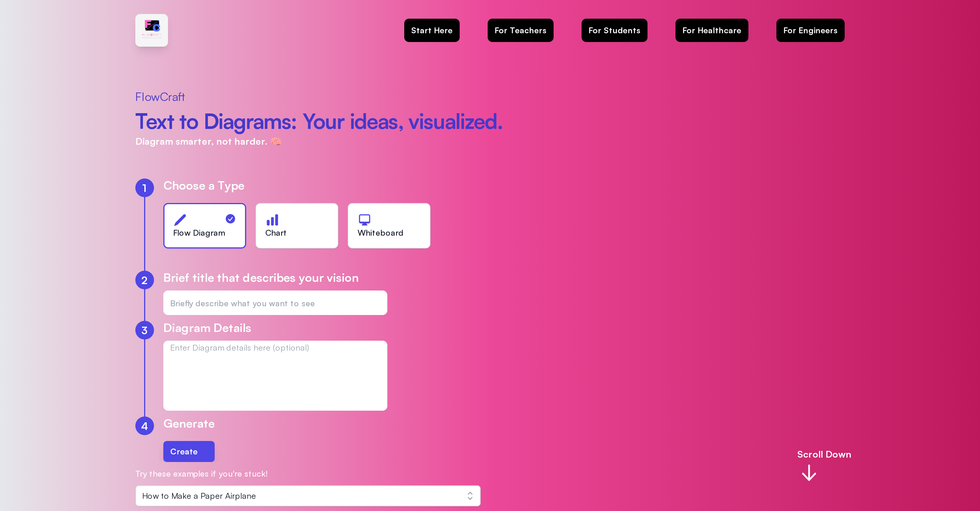980x511 pixels.
Task: Click the Whiteboard monitor icon
Action: click(x=364, y=219)
